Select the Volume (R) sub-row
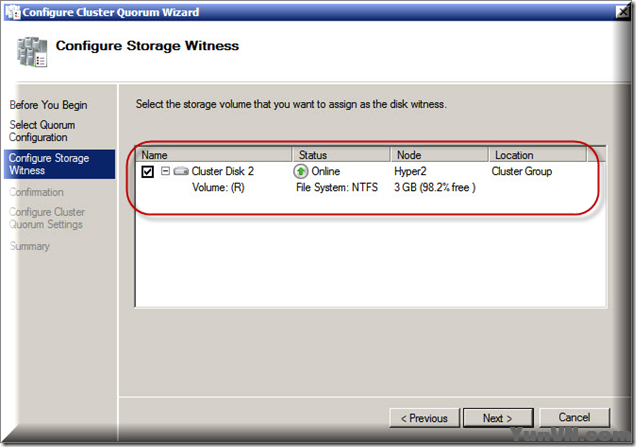This screenshot has height=447, width=636. 218,187
